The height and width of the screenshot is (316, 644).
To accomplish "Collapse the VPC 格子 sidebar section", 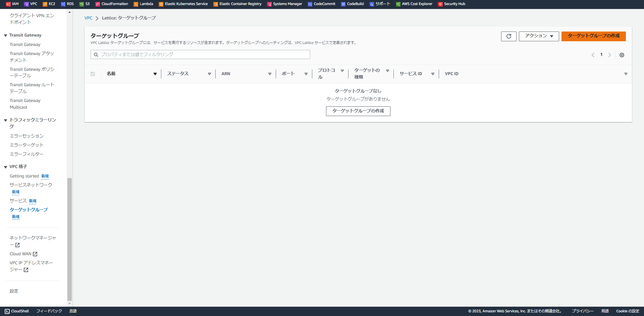I will tap(5, 167).
